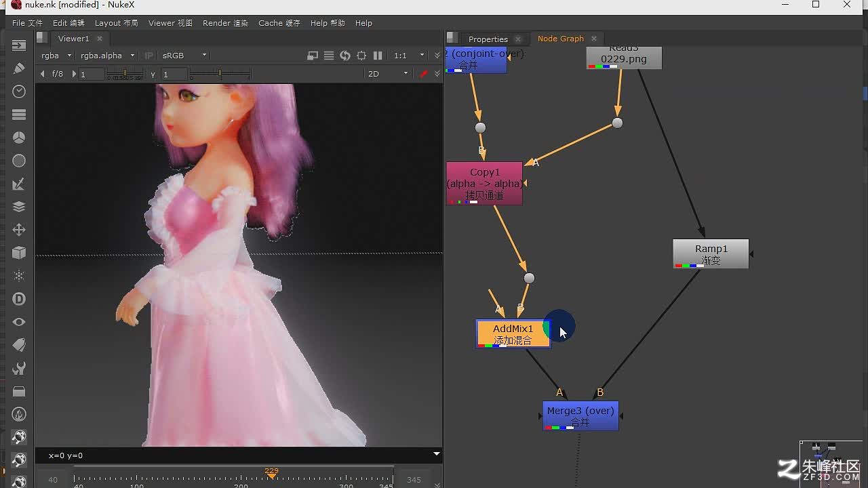Viewport: 868px width, 488px height.
Task: Select the Viewer1 tab
Action: [73, 39]
